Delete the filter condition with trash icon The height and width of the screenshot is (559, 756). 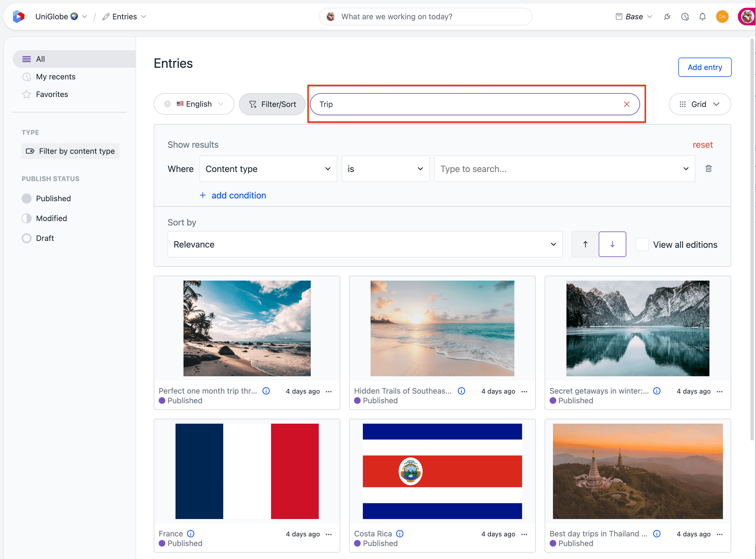(x=708, y=168)
